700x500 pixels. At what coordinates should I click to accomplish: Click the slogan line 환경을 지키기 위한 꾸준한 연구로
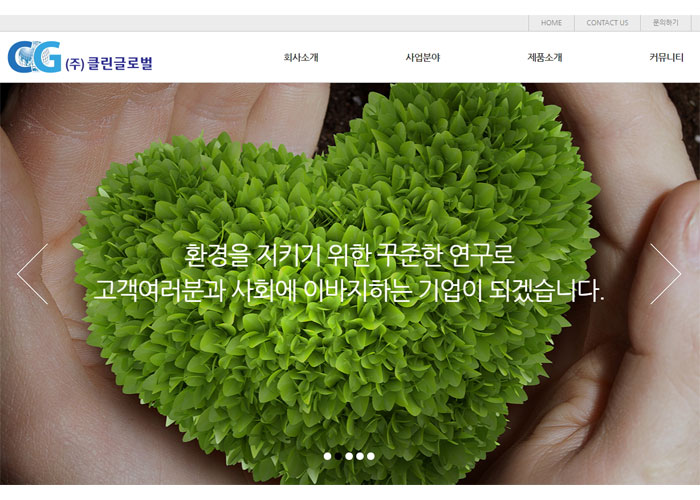[x=350, y=255]
